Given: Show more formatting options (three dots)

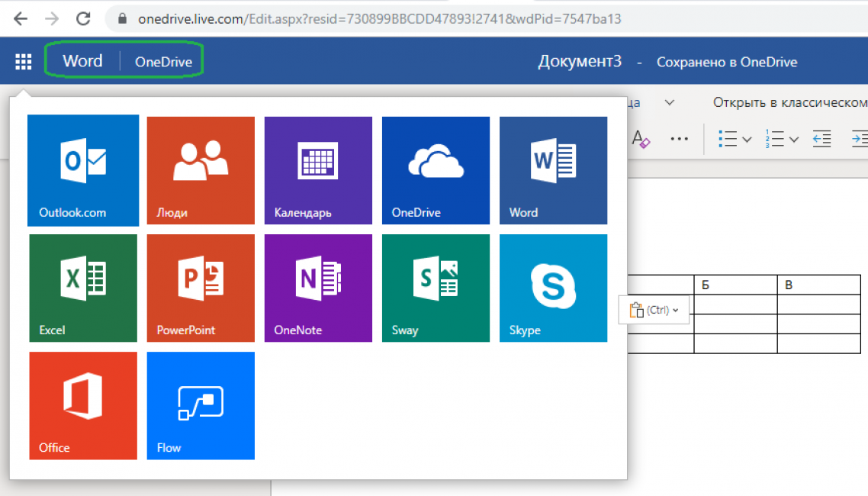Looking at the screenshot, I should pos(679,139).
